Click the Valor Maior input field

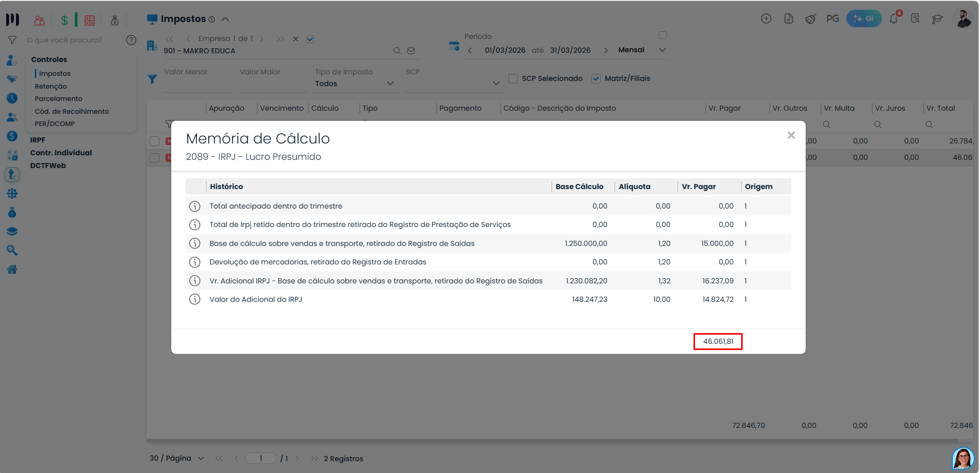tap(273, 84)
